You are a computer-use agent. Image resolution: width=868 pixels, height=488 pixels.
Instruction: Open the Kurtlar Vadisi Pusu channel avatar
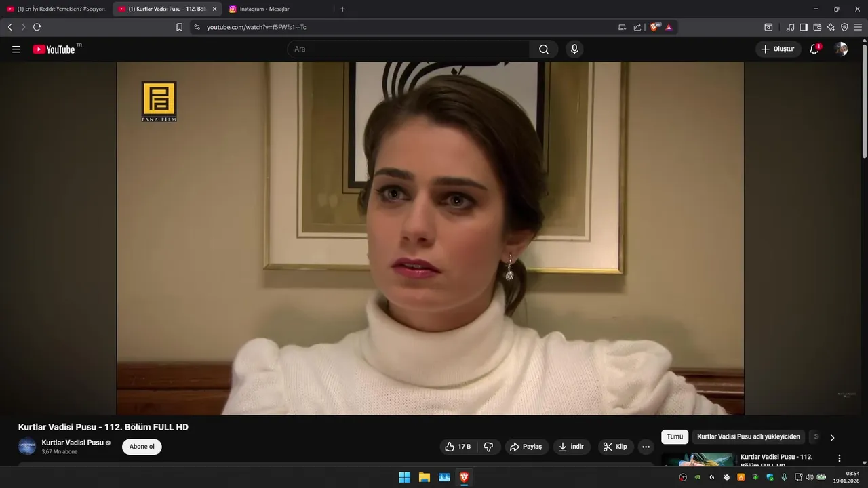[x=26, y=447]
